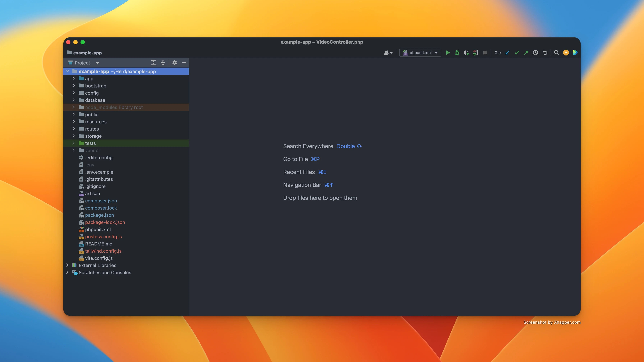Open the phpunit.xml run configuration dropdown

tap(420, 53)
